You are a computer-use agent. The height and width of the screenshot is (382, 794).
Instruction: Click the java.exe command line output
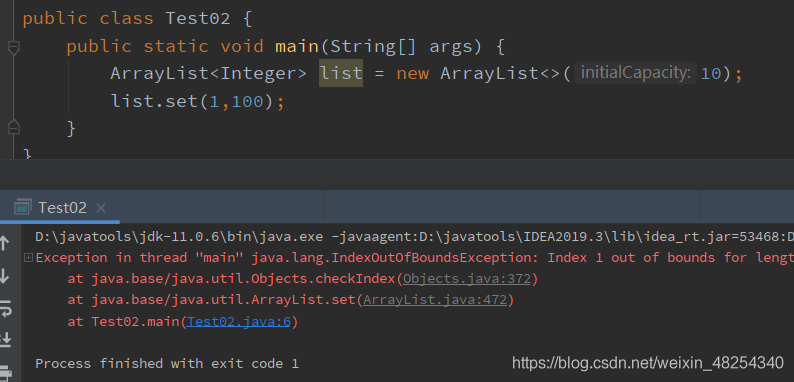[x=415, y=236]
